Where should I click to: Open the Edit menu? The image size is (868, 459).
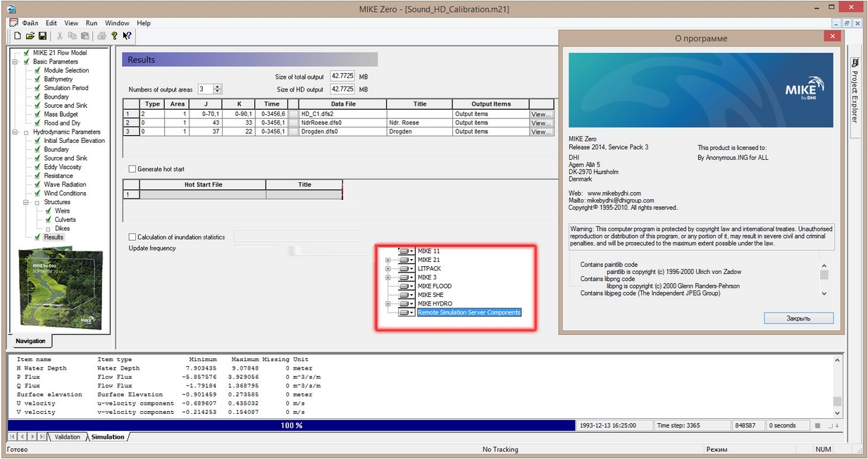coord(51,23)
